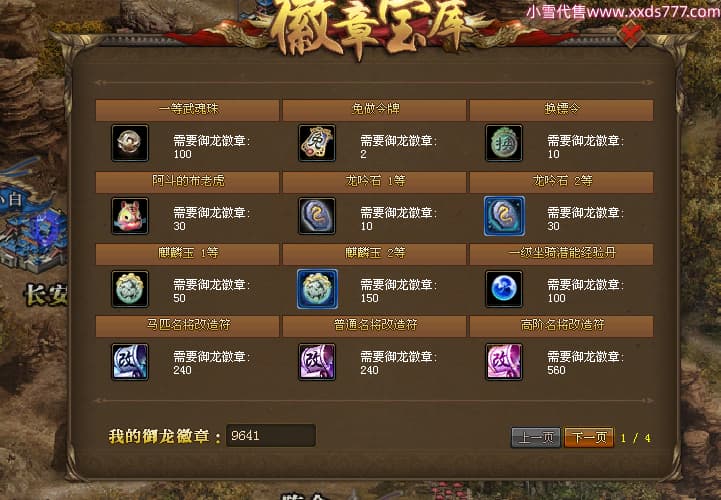The height and width of the screenshot is (500, 721).
Task: Click the 上一页 previous page button
Action: (x=536, y=437)
